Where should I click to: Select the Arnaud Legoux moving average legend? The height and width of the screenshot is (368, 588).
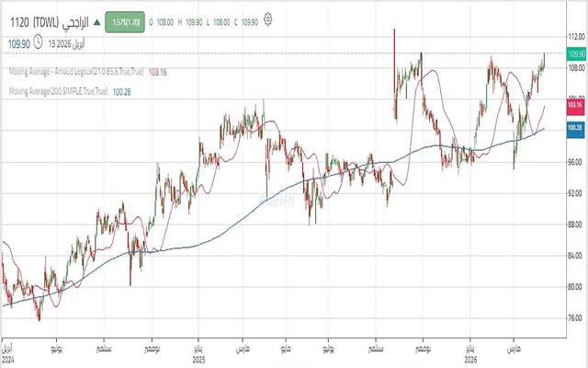click(75, 72)
